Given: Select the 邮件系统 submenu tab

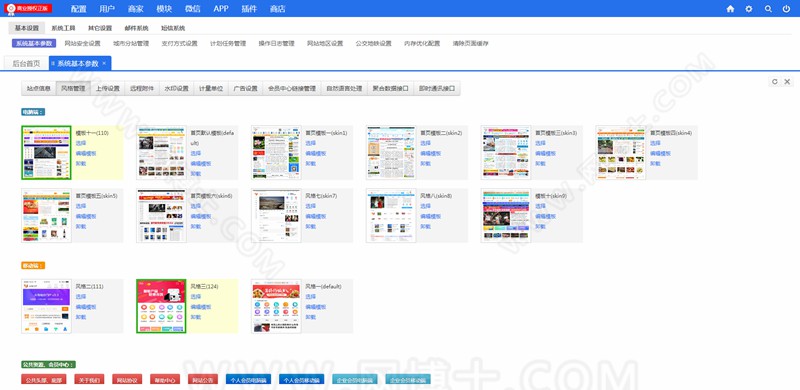Looking at the screenshot, I should [x=137, y=28].
